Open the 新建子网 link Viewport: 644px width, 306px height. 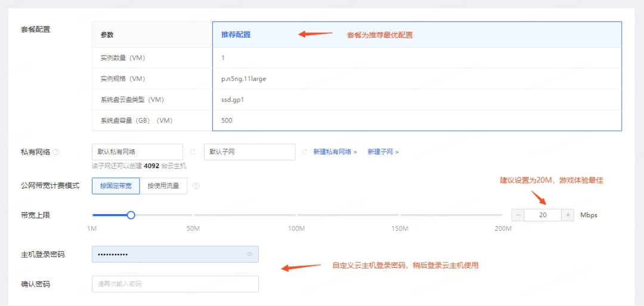click(383, 152)
